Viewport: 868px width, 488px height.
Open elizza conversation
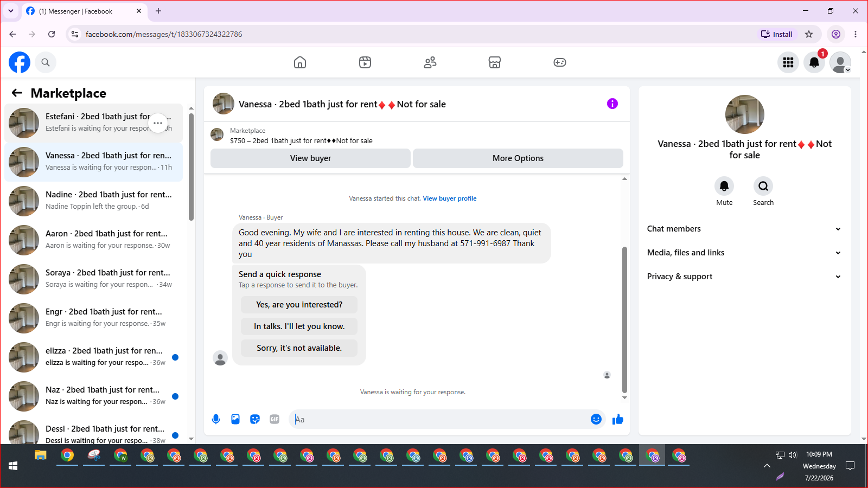[93, 357]
